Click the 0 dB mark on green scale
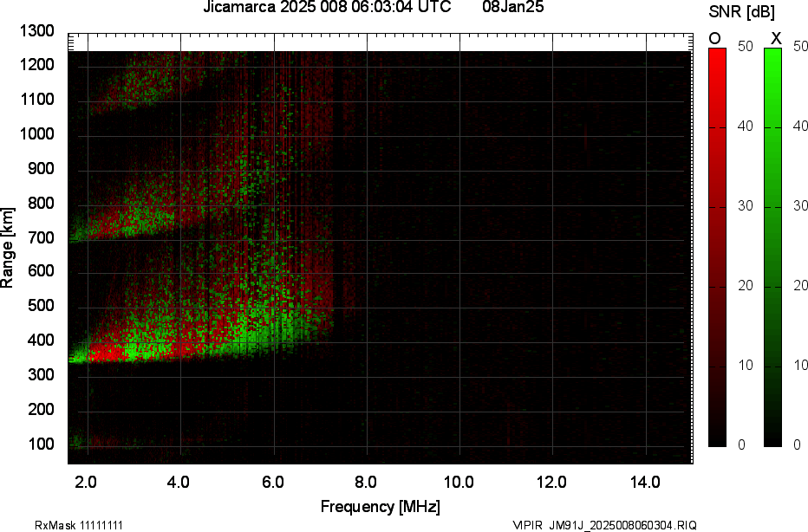The width and height of the screenshot is (808, 532). tap(795, 444)
